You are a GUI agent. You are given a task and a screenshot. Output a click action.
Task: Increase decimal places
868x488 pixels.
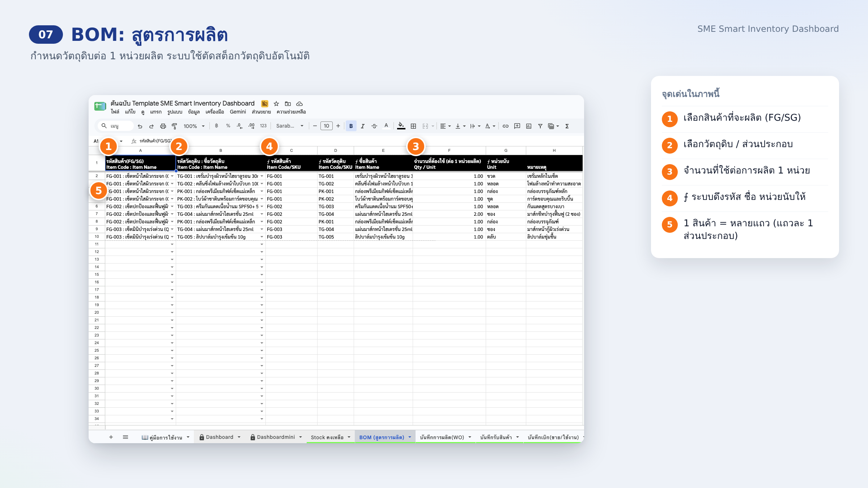click(x=251, y=126)
